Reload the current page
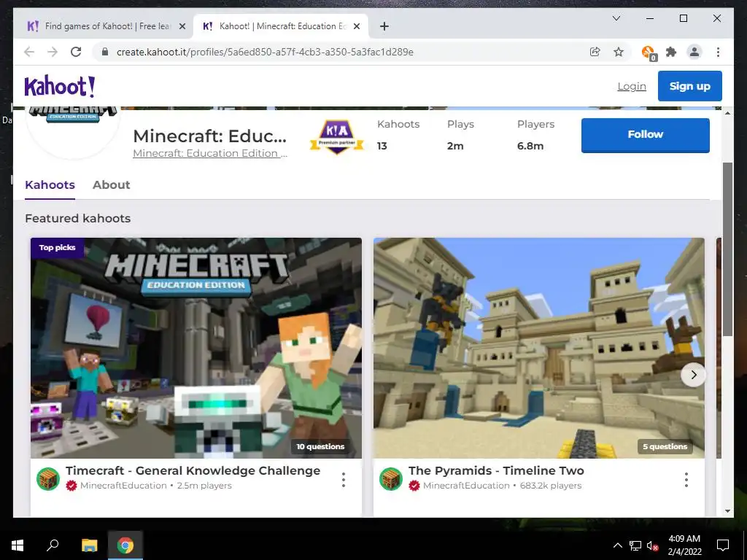 click(76, 52)
